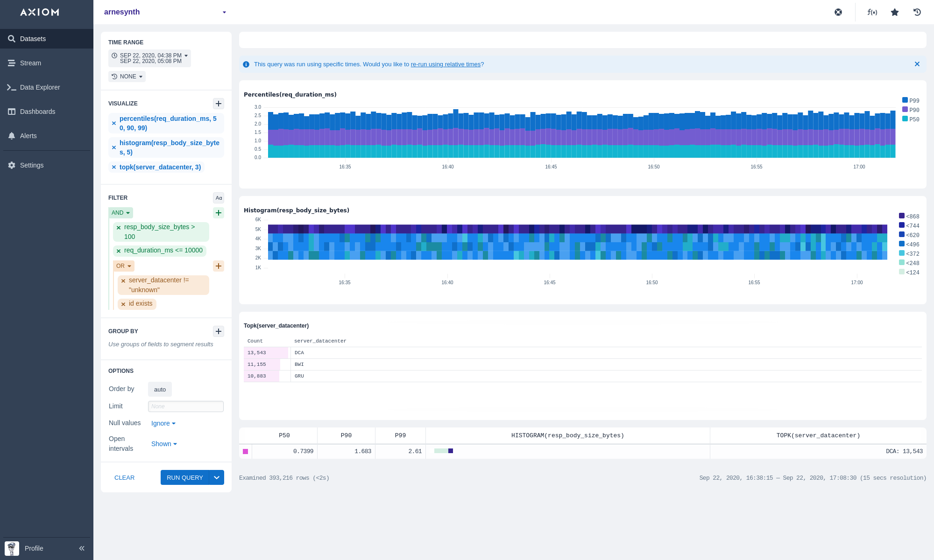Click the <868 histogram legend swatch
This screenshot has height=560, width=934.
click(902, 216)
